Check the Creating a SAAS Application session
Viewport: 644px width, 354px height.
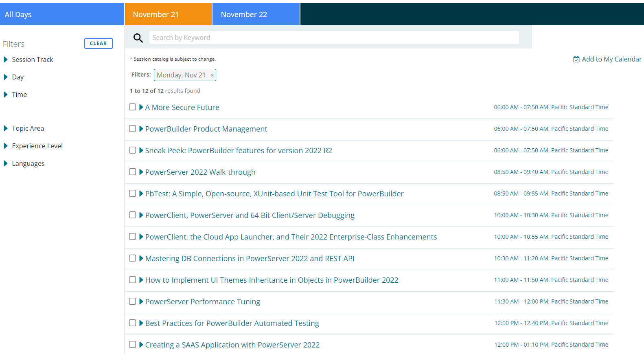pos(132,344)
